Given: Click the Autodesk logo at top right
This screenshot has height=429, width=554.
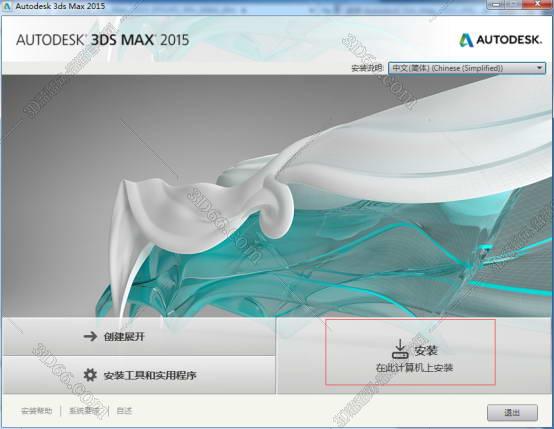Looking at the screenshot, I should (500, 40).
